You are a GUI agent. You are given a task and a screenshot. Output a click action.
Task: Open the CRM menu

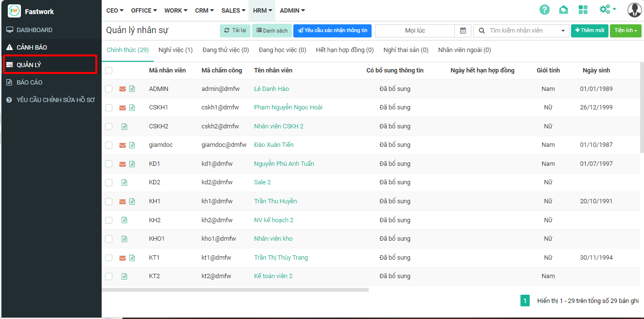(x=204, y=10)
